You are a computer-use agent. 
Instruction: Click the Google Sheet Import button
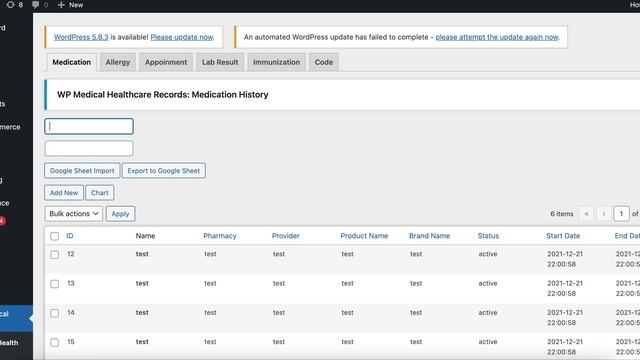click(x=82, y=171)
